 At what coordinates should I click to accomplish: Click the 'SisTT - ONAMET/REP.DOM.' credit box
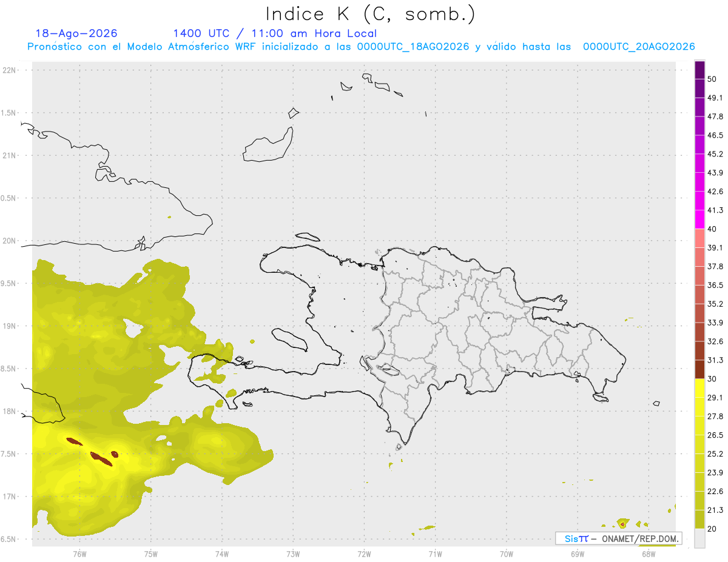tap(618, 538)
